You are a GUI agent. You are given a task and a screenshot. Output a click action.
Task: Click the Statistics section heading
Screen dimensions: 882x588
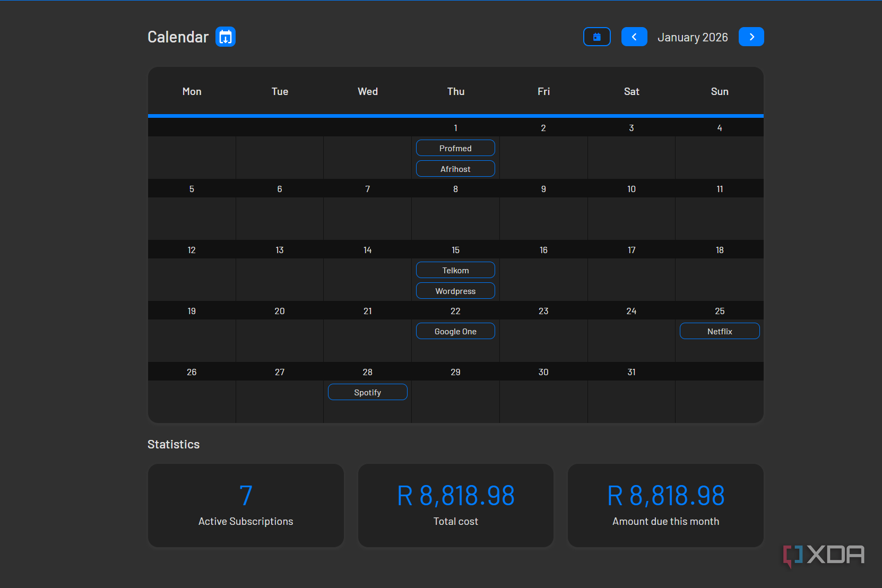coord(174,444)
